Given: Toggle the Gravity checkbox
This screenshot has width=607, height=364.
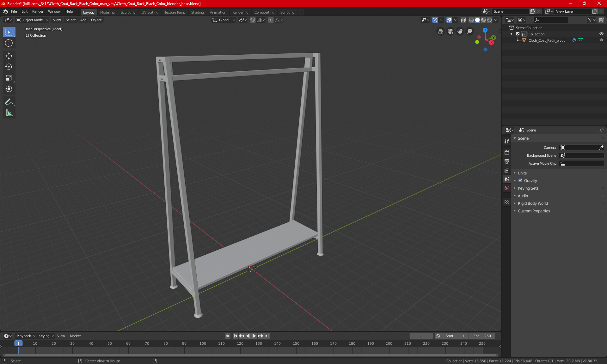Looking at the screenshot, I should (520, 181).
